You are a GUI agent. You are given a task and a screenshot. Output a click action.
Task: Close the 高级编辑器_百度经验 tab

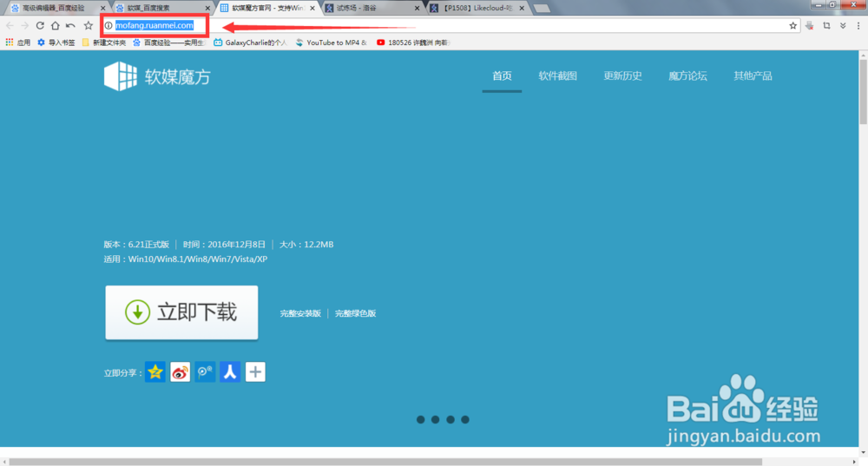103,9
